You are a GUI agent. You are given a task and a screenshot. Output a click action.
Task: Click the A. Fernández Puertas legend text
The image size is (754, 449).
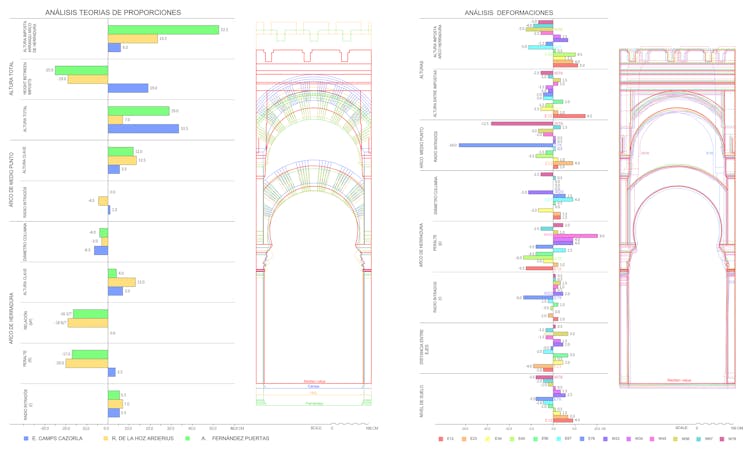click(x=236, y=438)
